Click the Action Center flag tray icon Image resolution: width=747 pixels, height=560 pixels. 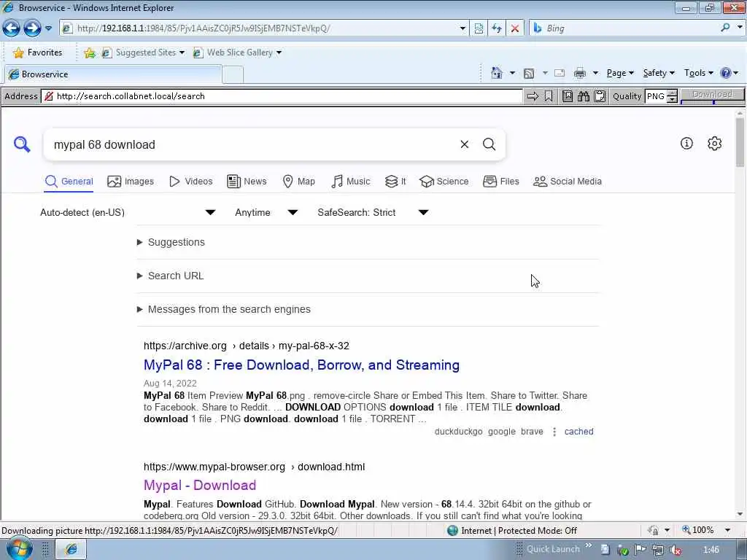tap(640, 550)
